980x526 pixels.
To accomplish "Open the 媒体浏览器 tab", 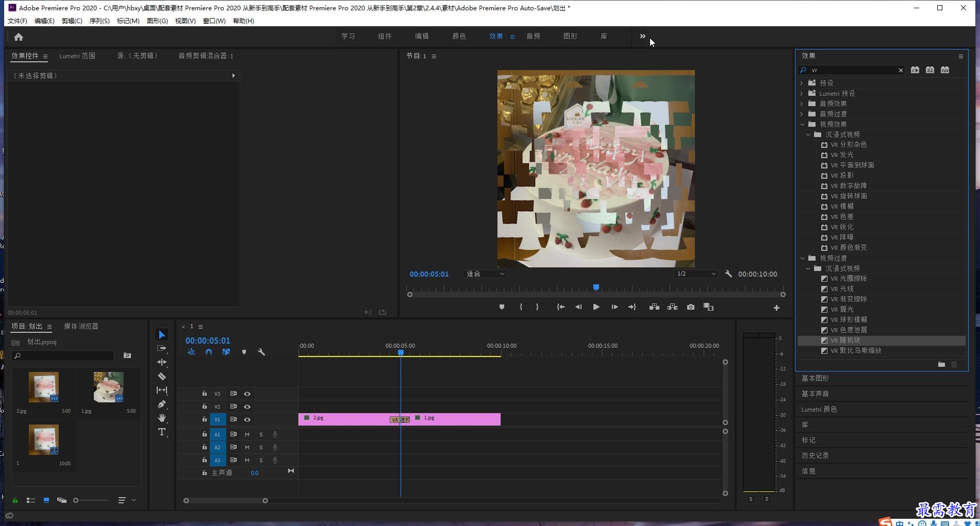I will [81, 326].
